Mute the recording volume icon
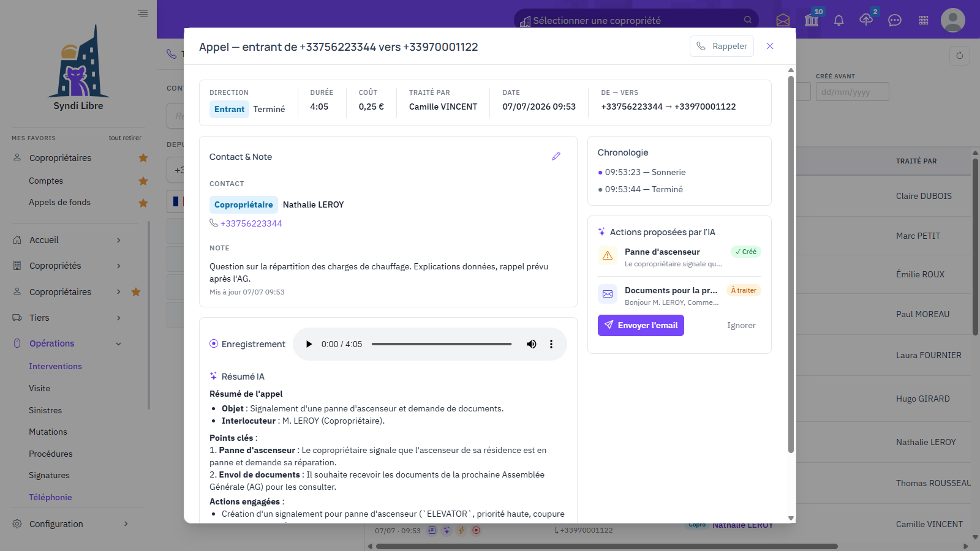 tap(532, 344)
